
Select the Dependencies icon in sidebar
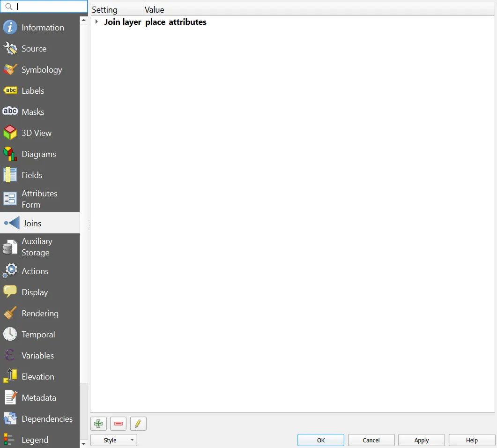(x=10, y=418)
